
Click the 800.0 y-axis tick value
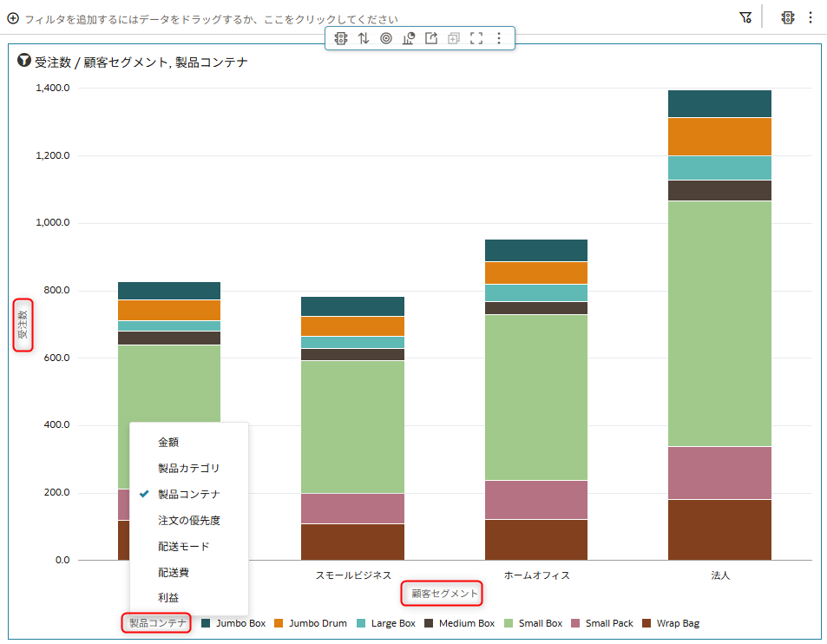coord(56,290)
